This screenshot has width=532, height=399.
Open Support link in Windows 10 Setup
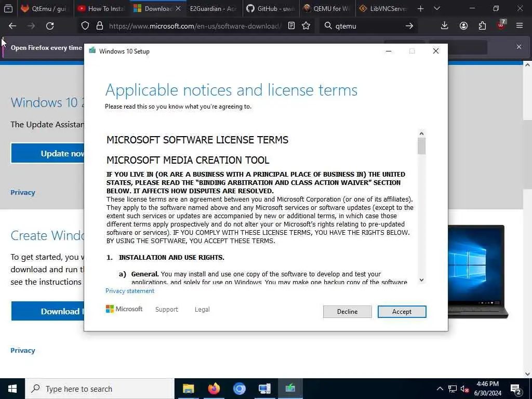coord(167,310)
